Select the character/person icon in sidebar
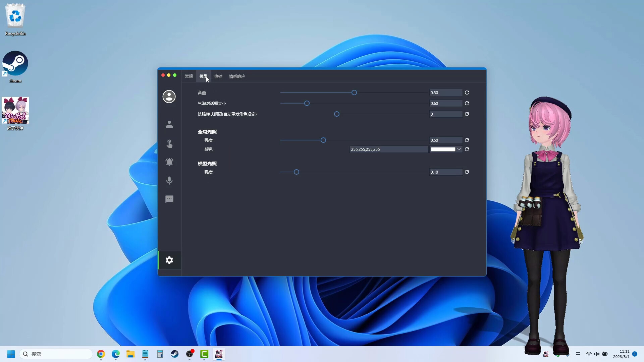 click(169, 124)
